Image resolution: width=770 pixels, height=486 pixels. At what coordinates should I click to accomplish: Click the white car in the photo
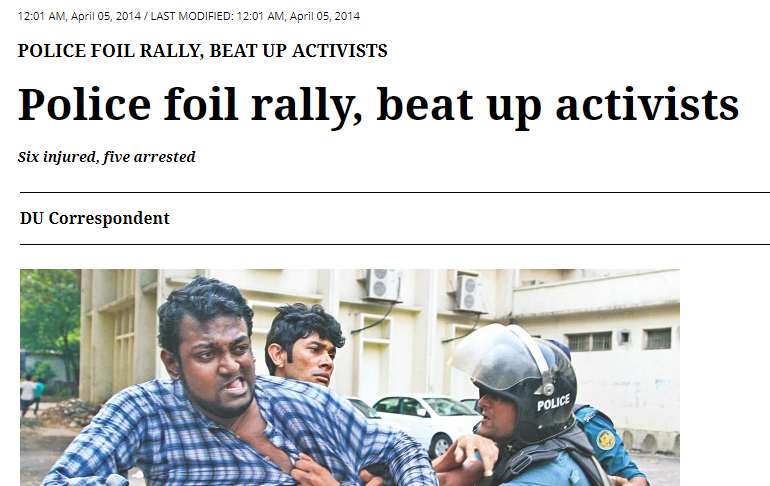(x=426, y=420)
